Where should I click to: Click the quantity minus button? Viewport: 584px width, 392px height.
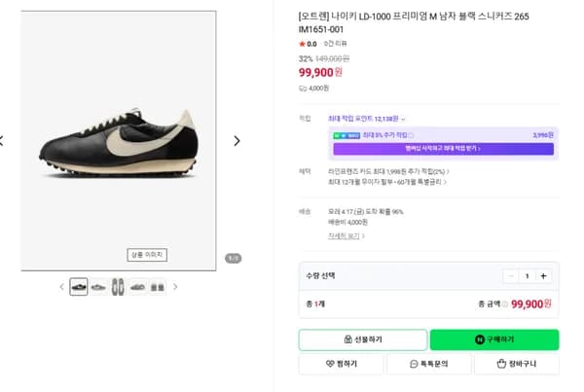(510, 275)
